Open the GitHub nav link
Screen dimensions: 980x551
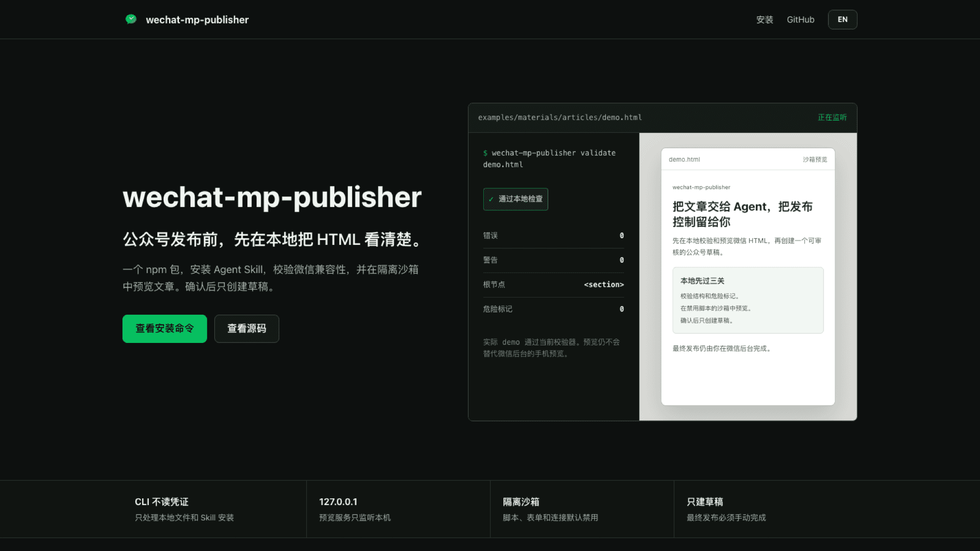(801, 20)
